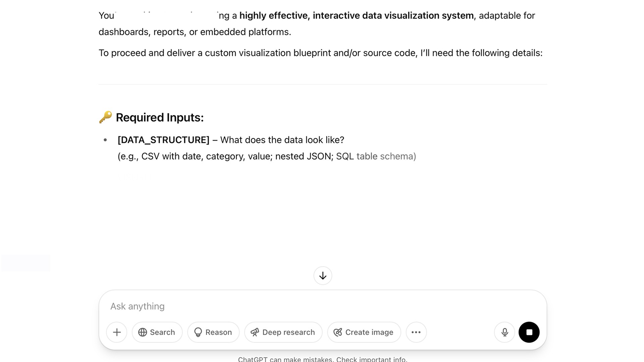
Task: Click the Required Inputs heading
Action: (x=160, y=118)
